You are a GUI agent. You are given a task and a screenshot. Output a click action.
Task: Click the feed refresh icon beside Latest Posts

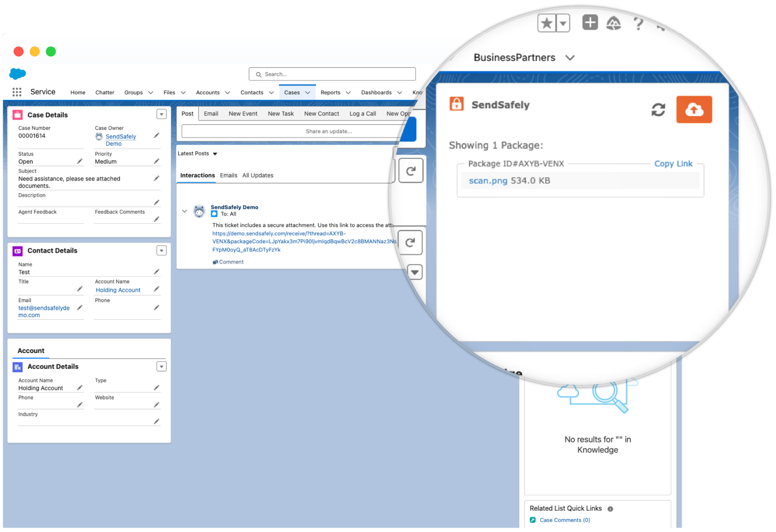point(410,170)
